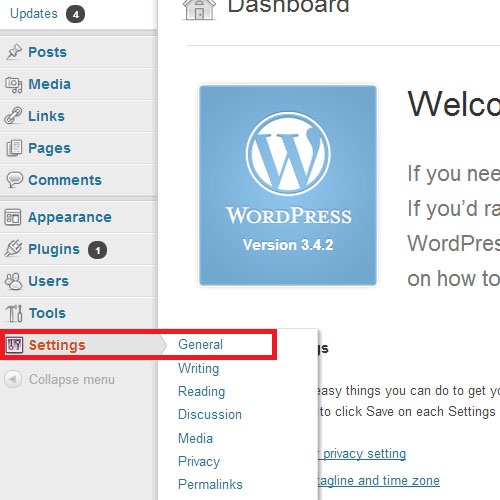Click the Plugins plug icon

click(13, 249)
